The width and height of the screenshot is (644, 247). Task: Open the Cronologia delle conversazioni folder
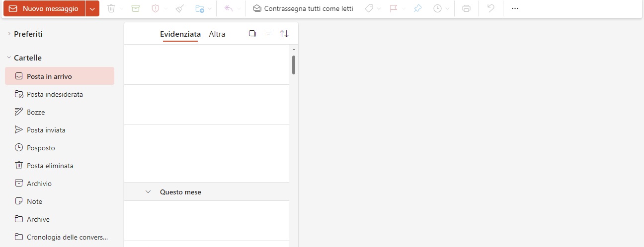pos(60,237)
